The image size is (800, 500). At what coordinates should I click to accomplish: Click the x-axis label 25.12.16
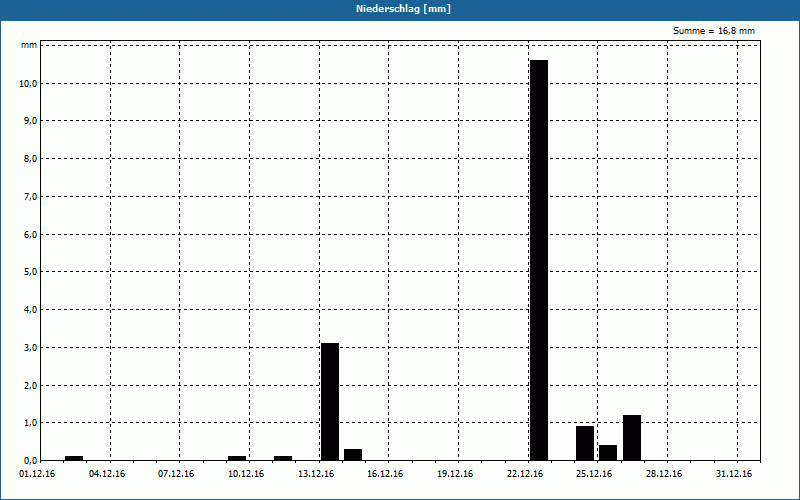point(594,474)
